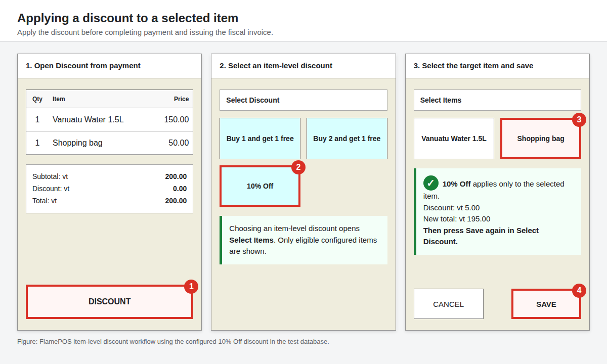Click the Total: vt label in totals box

point(45,201)
